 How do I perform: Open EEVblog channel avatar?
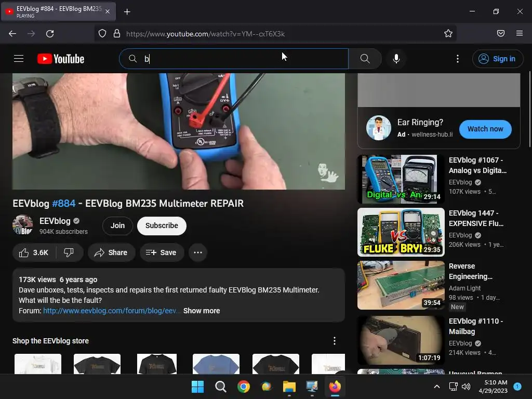23,224
